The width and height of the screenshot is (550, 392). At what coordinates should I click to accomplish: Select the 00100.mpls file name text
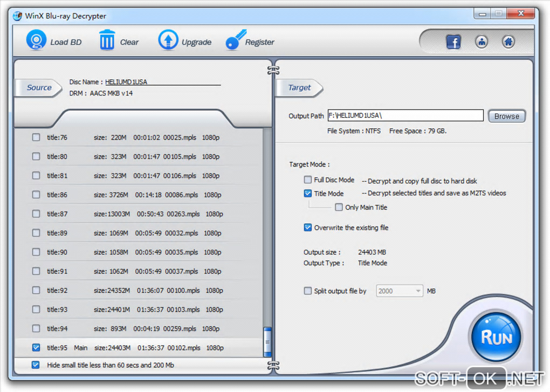[183, 290]
